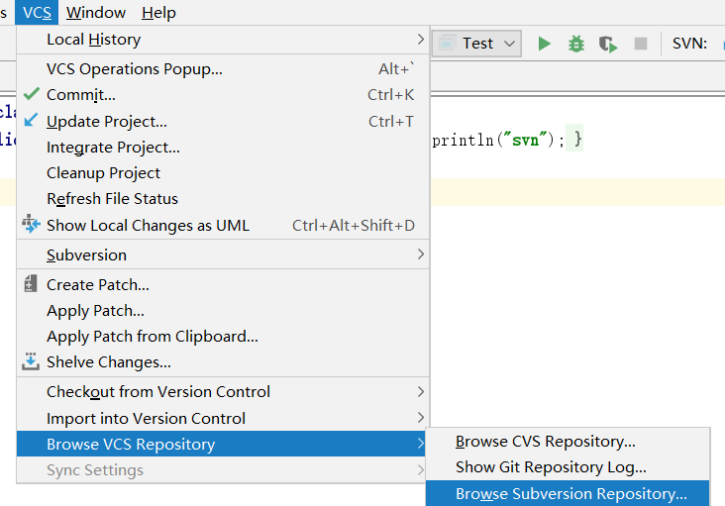The width and height of the screenshot is (725, 506).
Task: Click Show Local Changes UML icon
Action: pos(31,225)
